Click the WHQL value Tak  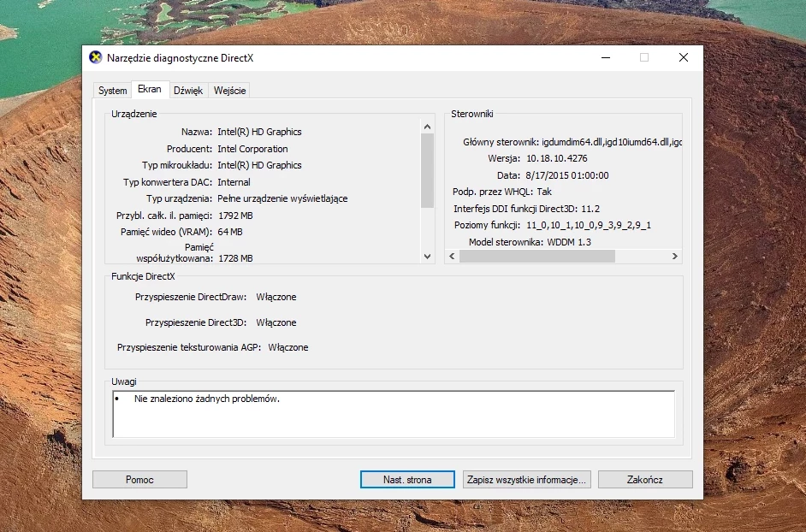pyautogui.click(x=544, y=192)
